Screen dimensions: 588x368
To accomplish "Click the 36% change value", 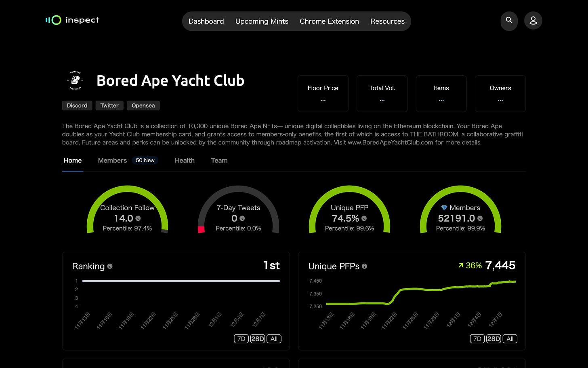I will pos(474,265).
